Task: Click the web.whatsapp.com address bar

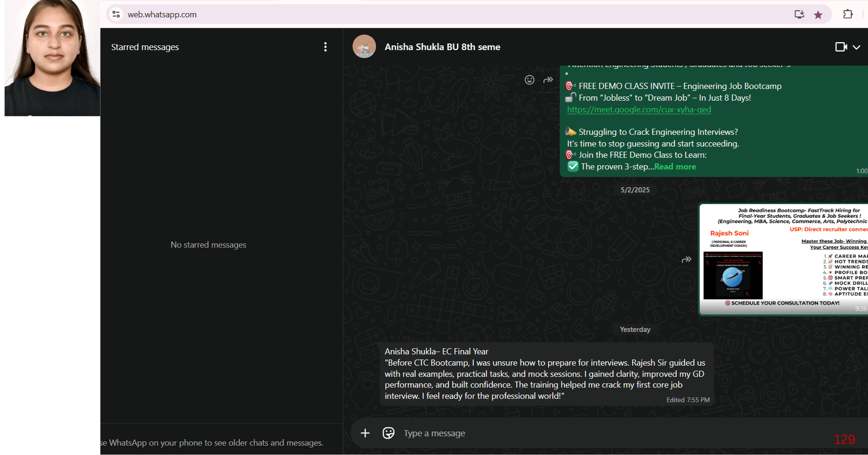Action: [421, 15]
